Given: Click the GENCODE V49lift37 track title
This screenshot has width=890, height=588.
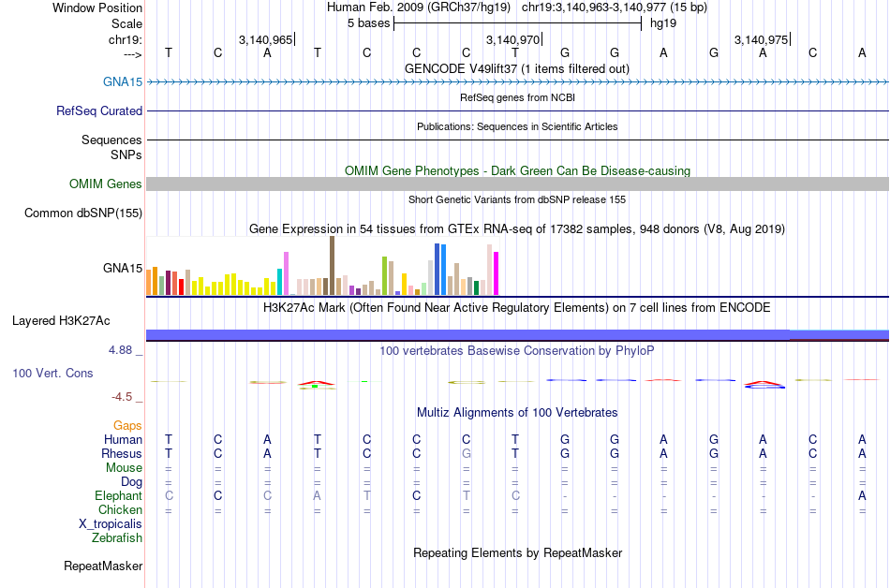Looking at the screenshot, I should pyautogui.click(x=516, y=68).
